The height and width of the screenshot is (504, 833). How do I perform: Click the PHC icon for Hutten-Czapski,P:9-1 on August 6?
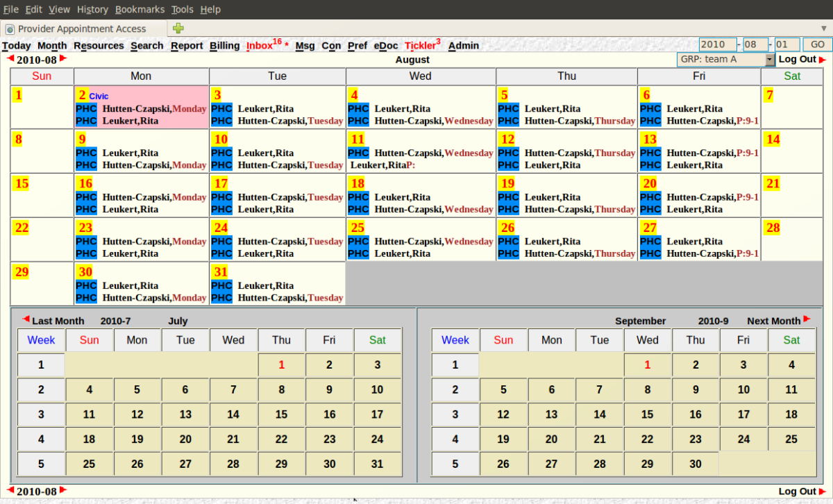650,120
